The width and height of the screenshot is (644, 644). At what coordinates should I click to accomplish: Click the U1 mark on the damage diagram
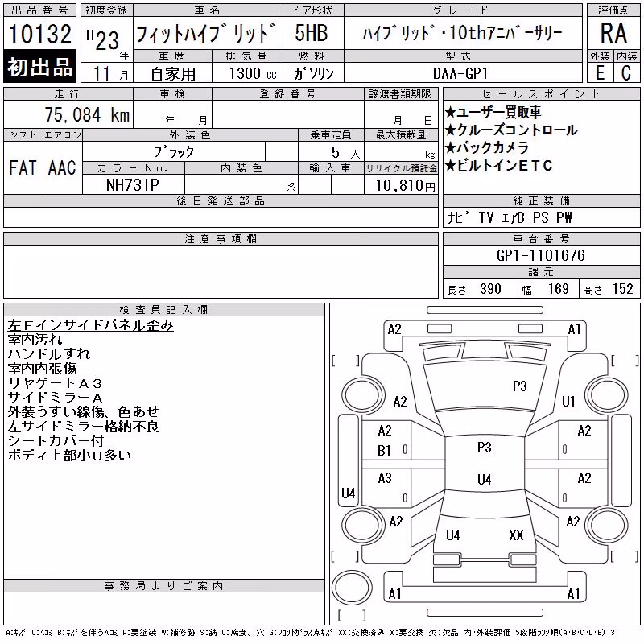click(568, 401)
